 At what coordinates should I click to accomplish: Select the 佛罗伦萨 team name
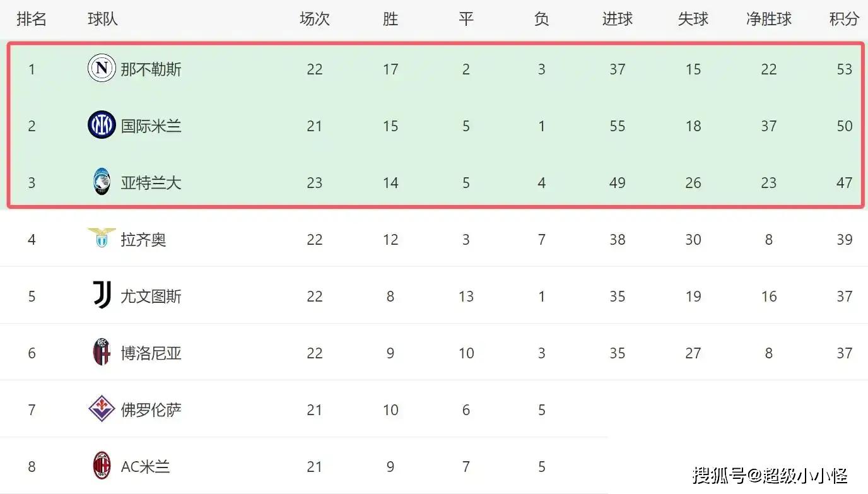151,409
